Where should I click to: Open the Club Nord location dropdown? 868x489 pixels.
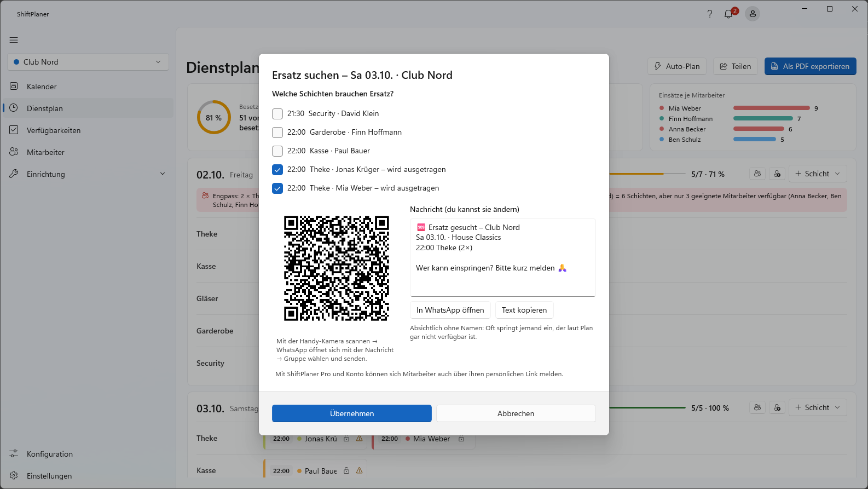click(88, 62)
